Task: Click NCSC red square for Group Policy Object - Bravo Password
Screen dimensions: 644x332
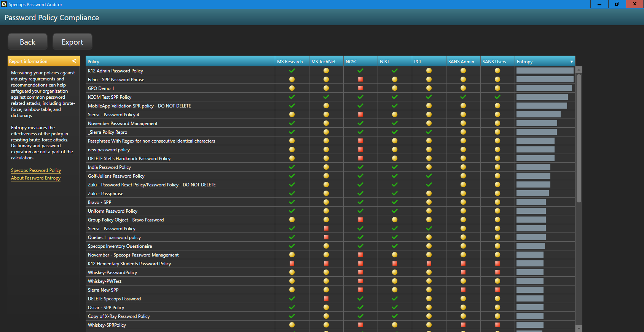Action: click(360, 220)
